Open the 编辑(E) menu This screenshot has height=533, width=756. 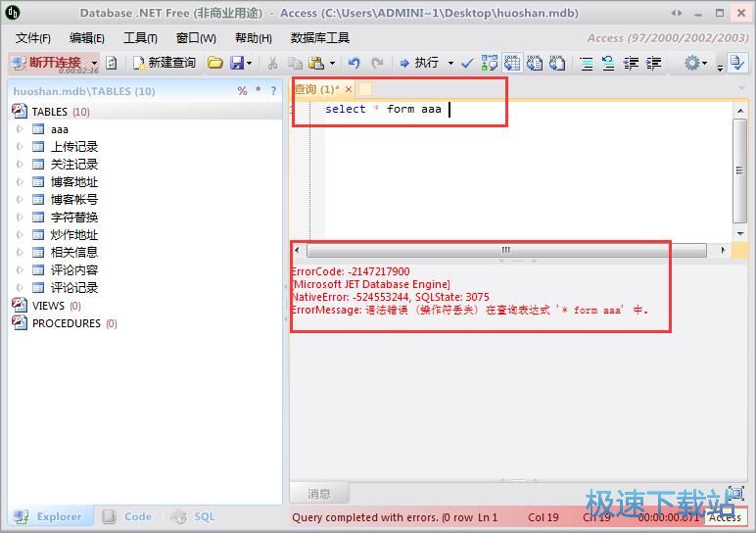coord(86,38)
